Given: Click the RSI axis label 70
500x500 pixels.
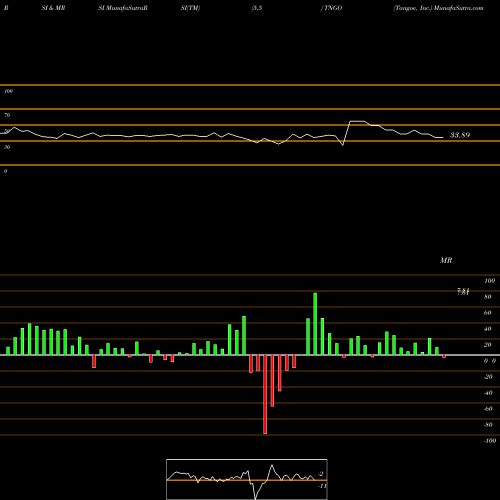Looking at the screenshot, I should 7,115.
